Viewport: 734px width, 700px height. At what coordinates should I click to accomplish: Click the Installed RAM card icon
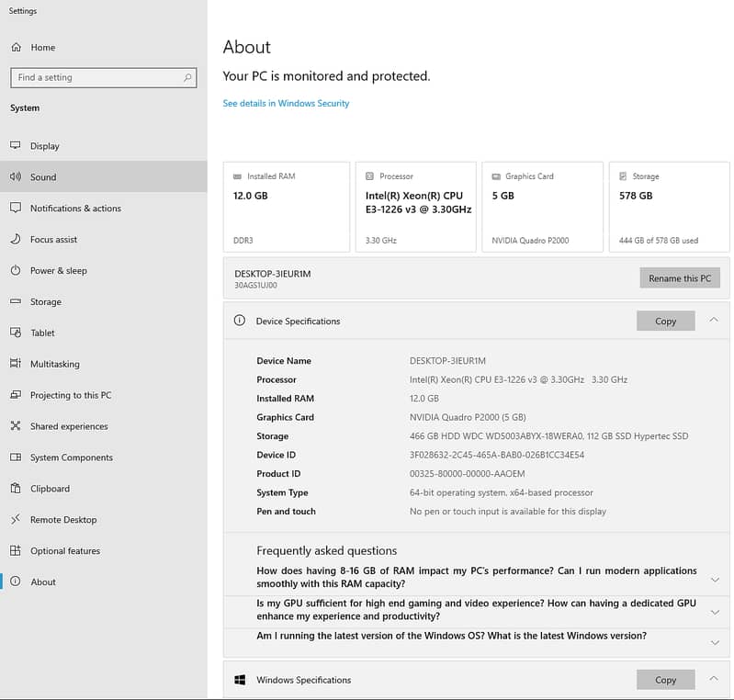pos(237,176)
